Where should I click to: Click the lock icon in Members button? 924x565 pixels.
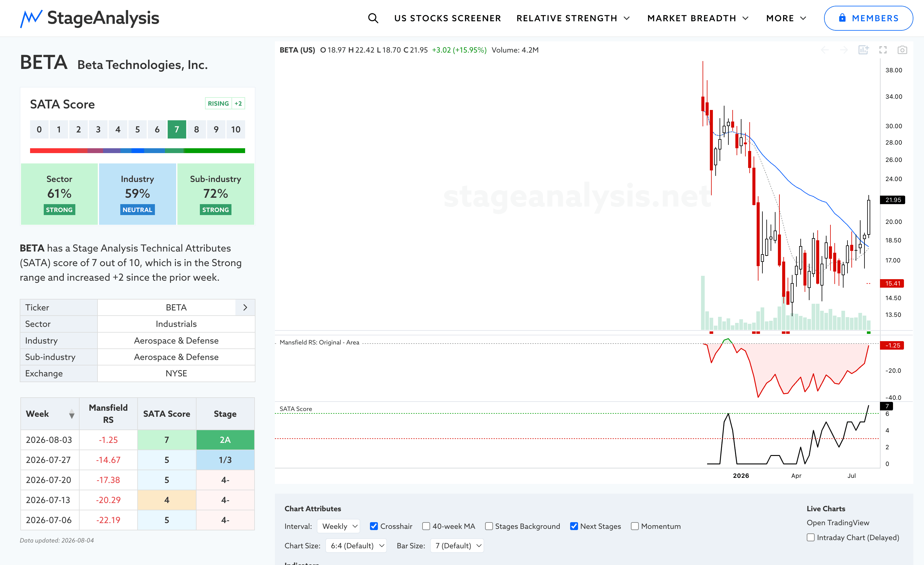coord(842,18)
